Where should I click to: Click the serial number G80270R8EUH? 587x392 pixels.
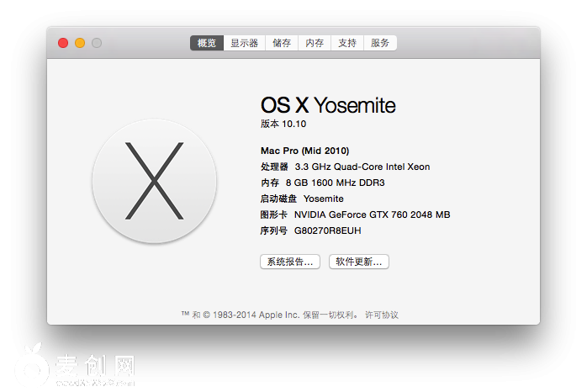pyautogui.click(x=327, y=230)
